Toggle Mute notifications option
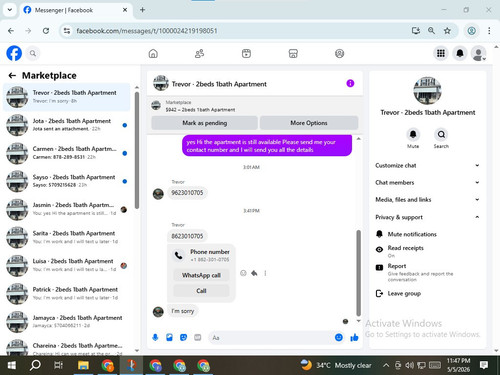The width and height of the screenshot is (500, 375). coord(427,234)
